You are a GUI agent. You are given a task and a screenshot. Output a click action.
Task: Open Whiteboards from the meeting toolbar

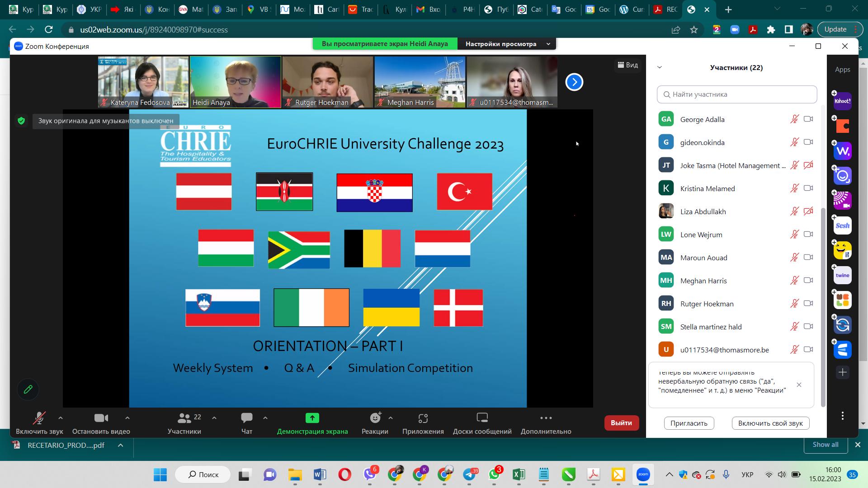482,423
